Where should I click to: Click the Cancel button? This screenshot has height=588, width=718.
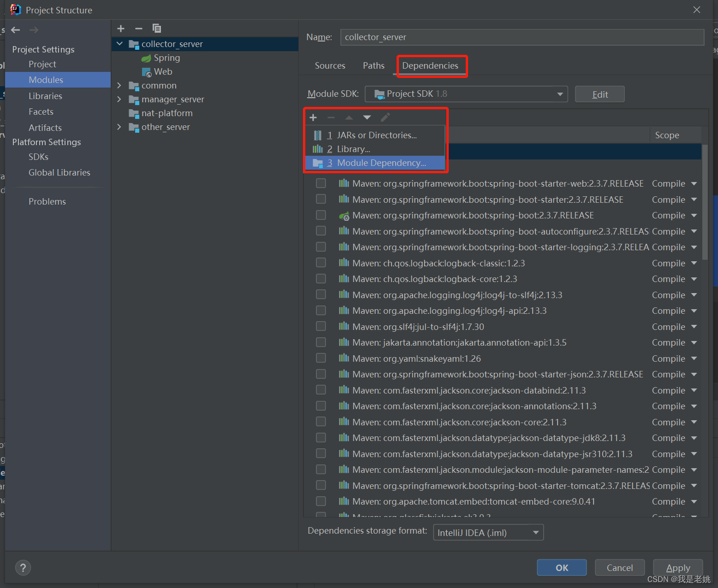pos(620,568)
